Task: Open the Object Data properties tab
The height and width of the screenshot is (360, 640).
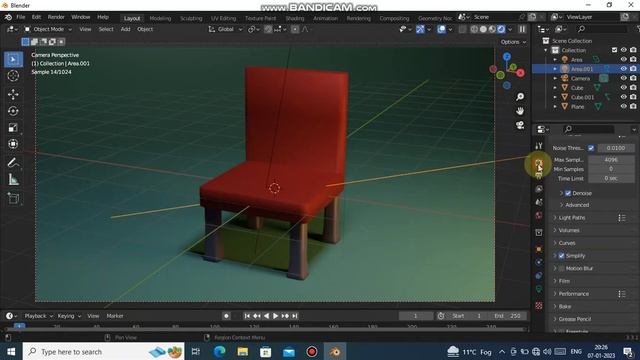Action: [x=539, y=289]
